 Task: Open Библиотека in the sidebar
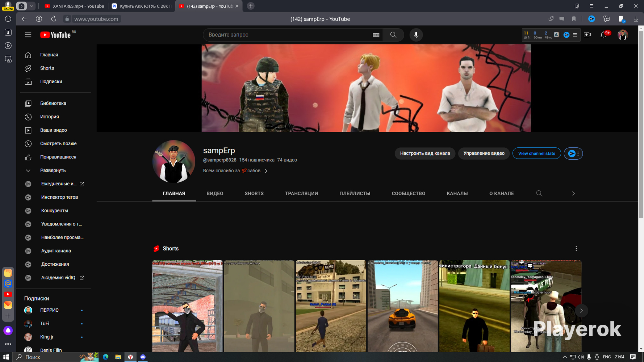pyautogui.click(x=54, y=103)
